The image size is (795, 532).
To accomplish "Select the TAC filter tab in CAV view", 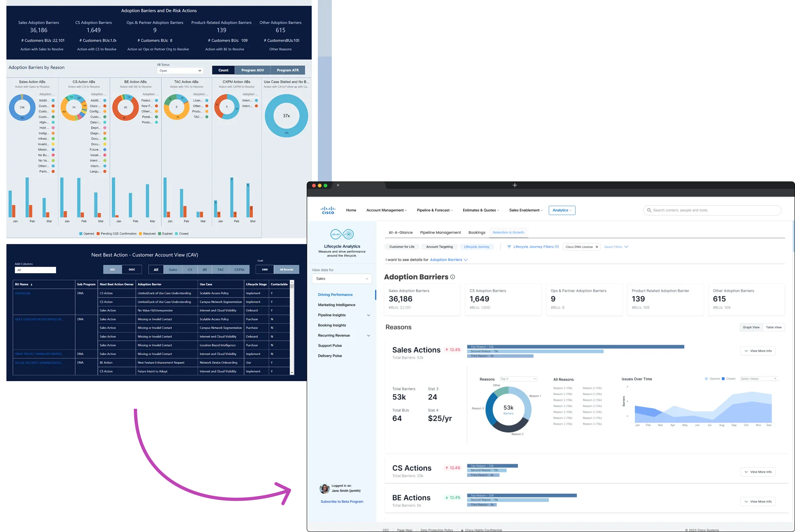I will 221,269.
